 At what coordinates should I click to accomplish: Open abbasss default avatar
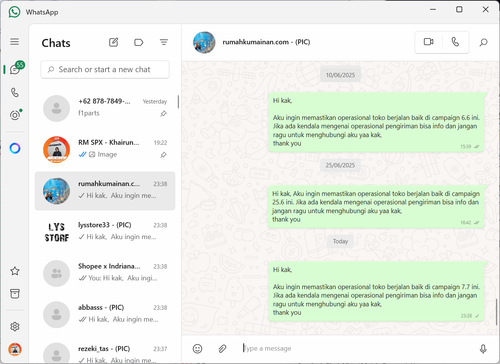(56, 315)
